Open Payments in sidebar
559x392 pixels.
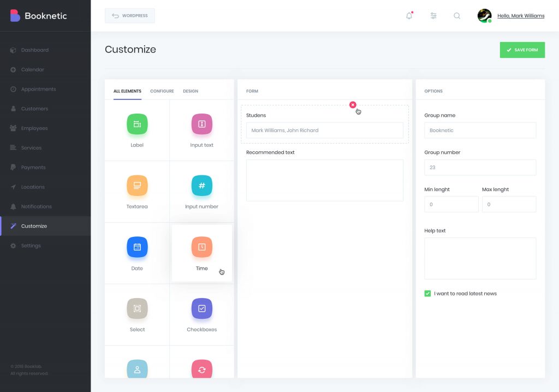[33, 167]
